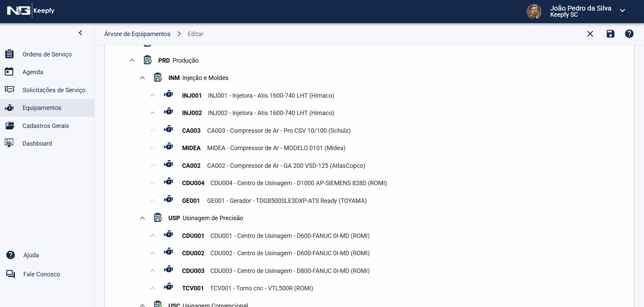The width and height of the screenshot is (644, 307).
Task: Click the USP Usinagem de Precisão building icon
Action: coord(158,217)
